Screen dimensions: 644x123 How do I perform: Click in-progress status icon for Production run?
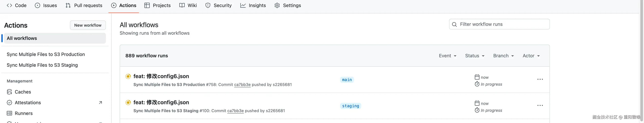point(128,76)
